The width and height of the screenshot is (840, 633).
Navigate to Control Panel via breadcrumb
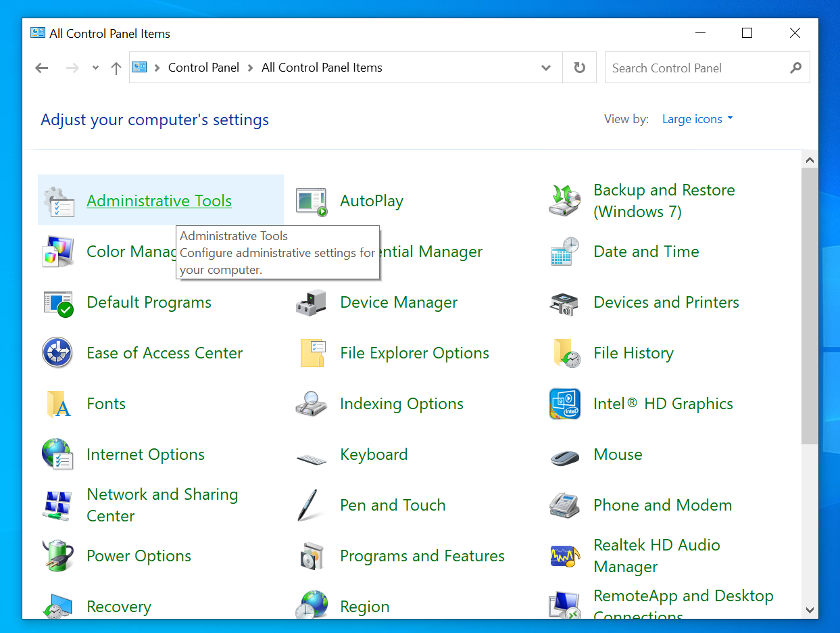203,68
